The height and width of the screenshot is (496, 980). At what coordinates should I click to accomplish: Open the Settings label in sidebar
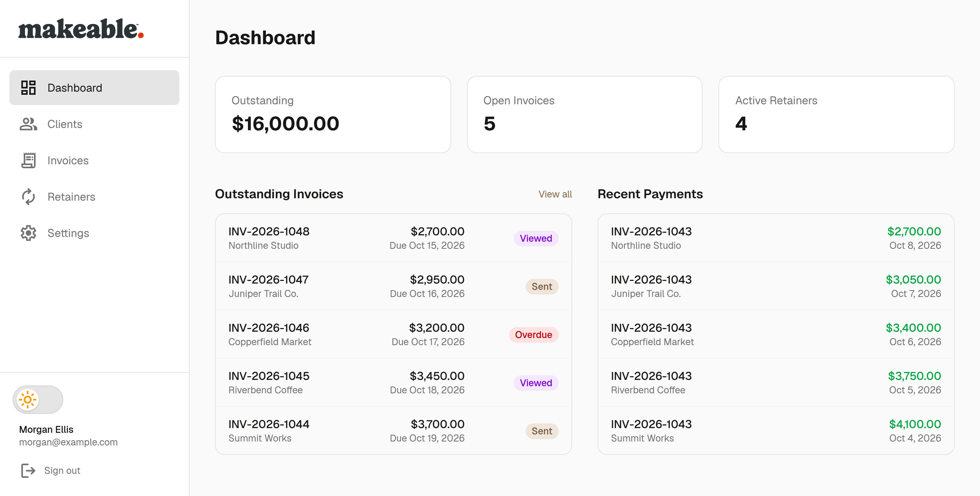[x=68, y=233]
